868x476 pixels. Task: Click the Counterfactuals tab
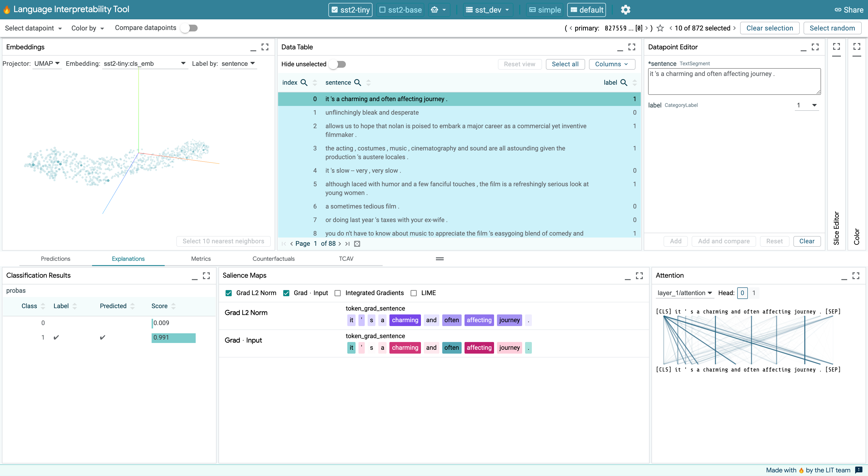tap(273, 259)
